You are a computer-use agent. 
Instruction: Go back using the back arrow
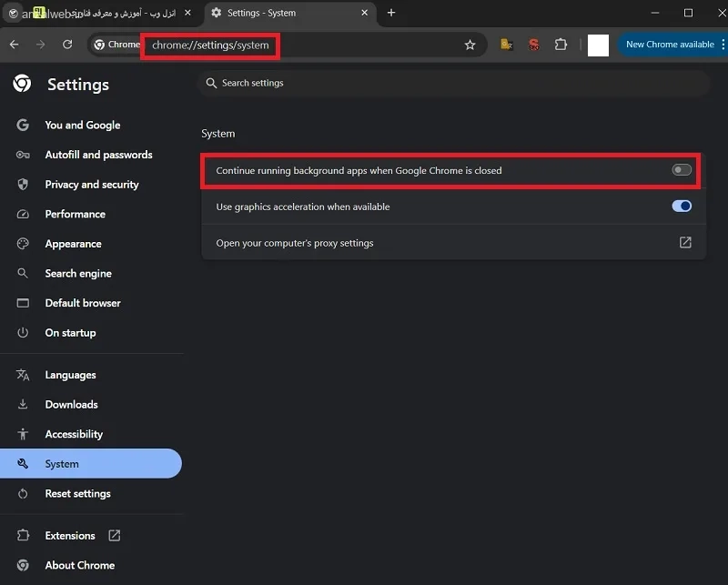click(15, 45)
